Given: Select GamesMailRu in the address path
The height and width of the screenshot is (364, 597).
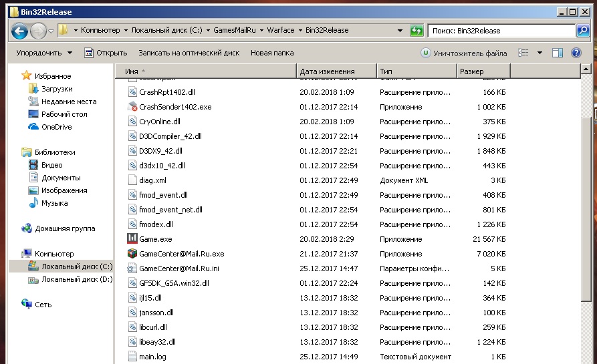Looking at the screenshot, I should 235,30.
